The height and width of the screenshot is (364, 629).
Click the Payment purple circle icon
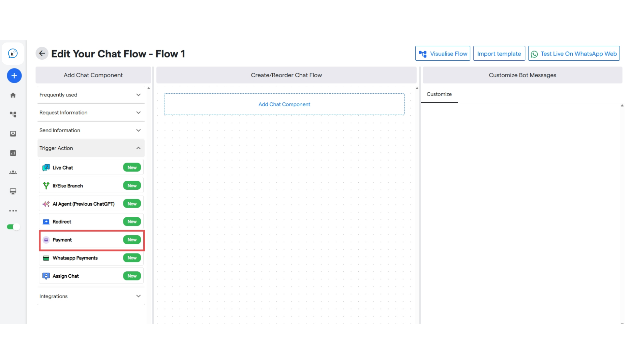click(46, 240)
